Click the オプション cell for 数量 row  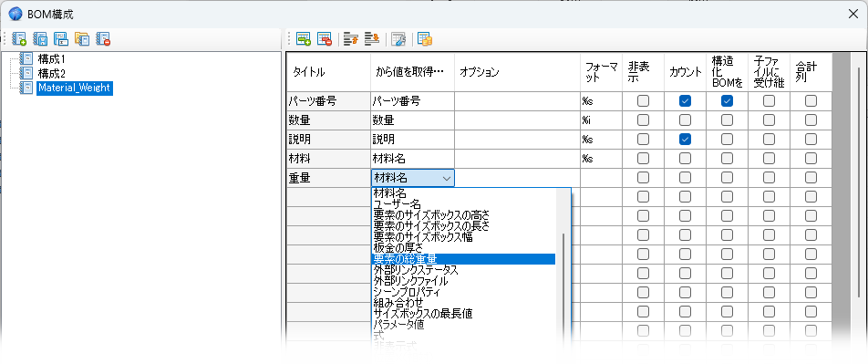click(x=517, y=120)
